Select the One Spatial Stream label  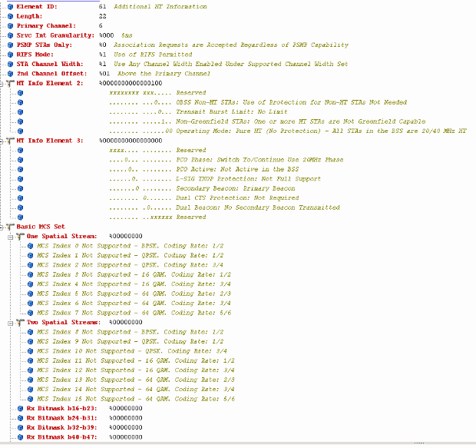pos(62,237)
